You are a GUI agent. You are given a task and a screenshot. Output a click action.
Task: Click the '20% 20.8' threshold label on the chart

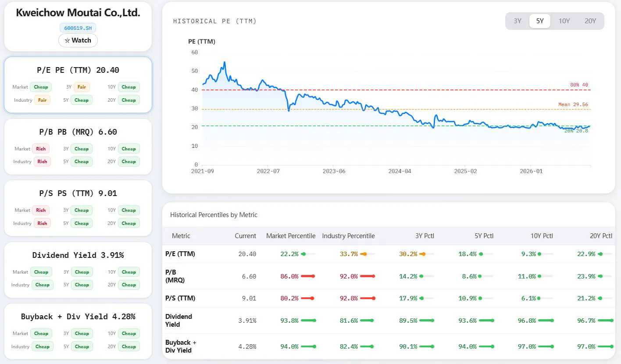(x=576, y=131)
